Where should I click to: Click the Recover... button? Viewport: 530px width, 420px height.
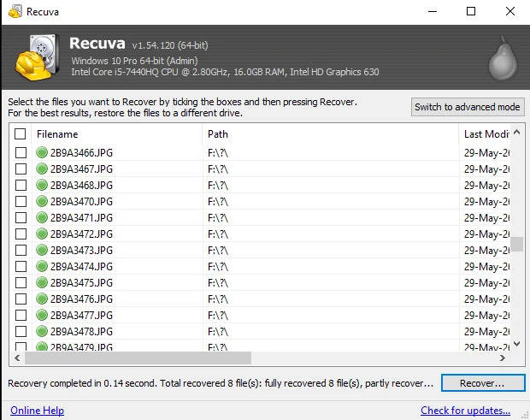(x=483, y=383)
